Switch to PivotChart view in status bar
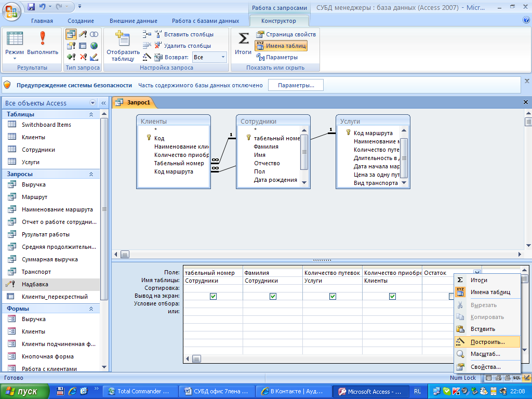 (x=507, y=378)
